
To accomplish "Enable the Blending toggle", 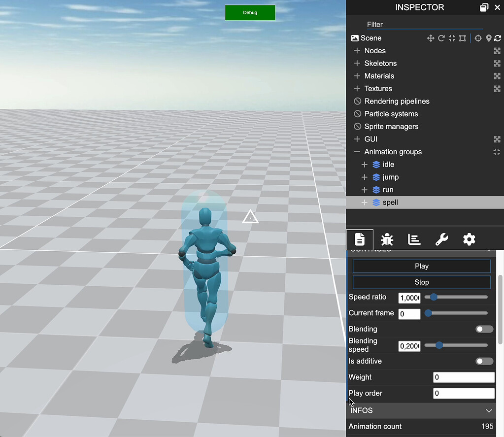I will [x=483, y=329].
